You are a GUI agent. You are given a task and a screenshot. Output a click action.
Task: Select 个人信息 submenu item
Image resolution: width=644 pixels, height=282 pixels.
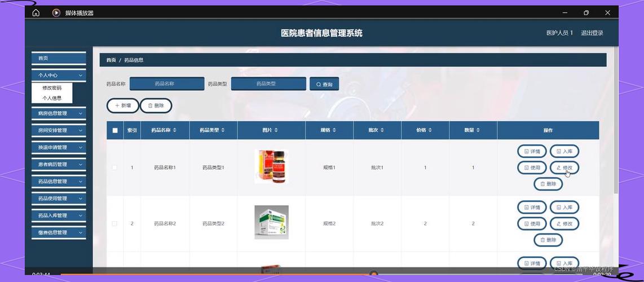52,98
